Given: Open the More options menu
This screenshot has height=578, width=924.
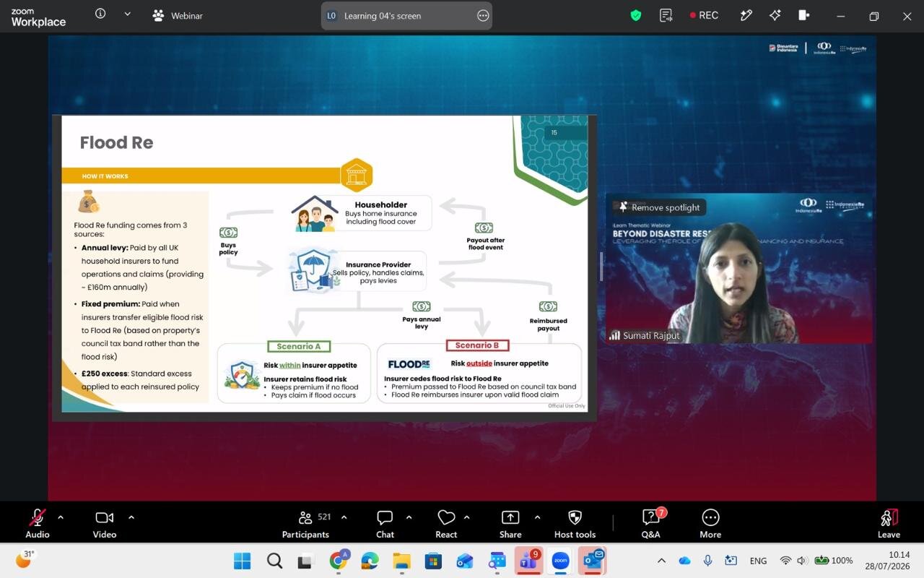Looking at the screenshot, I should (x=710, y=523).
